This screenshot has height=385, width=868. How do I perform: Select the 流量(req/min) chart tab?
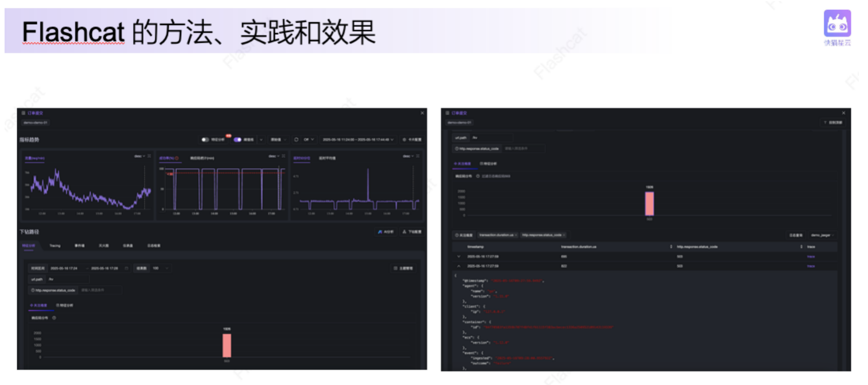click(34, 158)
